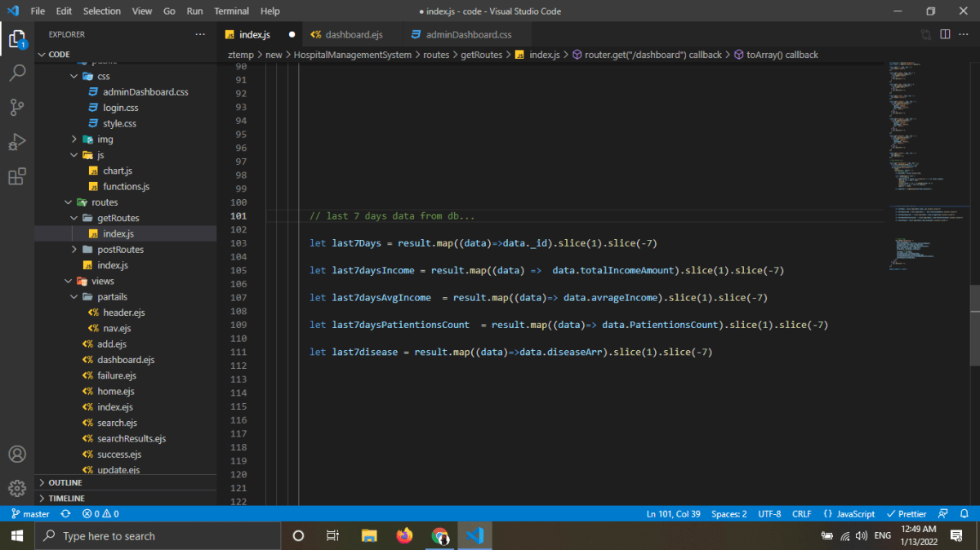
Task: Switch to the dashboard.ejs tab
Action: click(354, 34)
